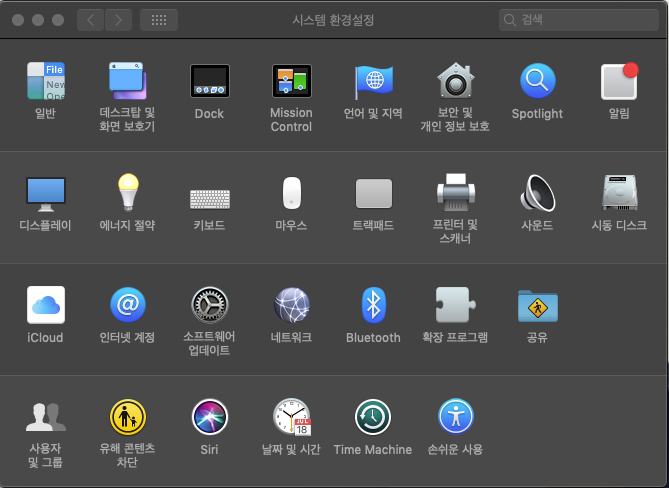Open 마우스 mouse preferences
Viewport: 669px width, 488px height.
pos(292,193)
